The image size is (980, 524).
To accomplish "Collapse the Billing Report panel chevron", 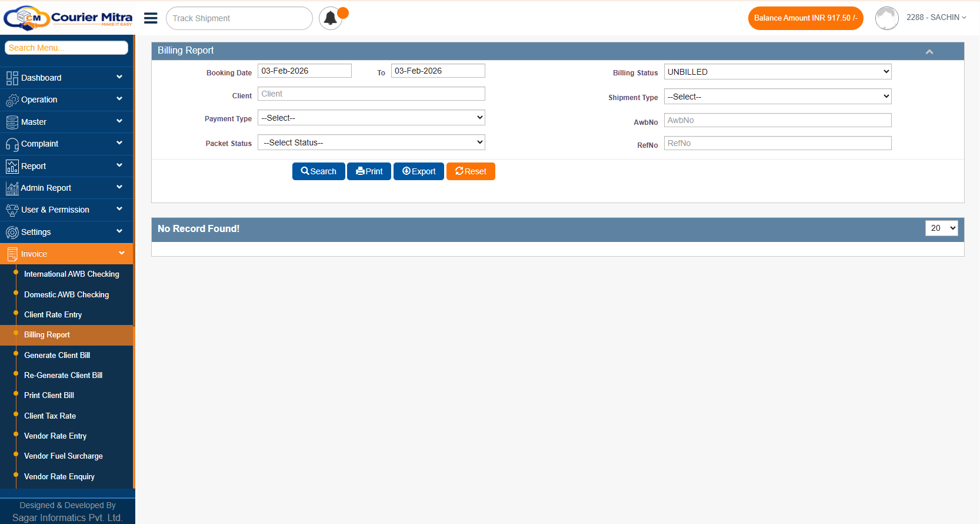I will pos(929,52).
